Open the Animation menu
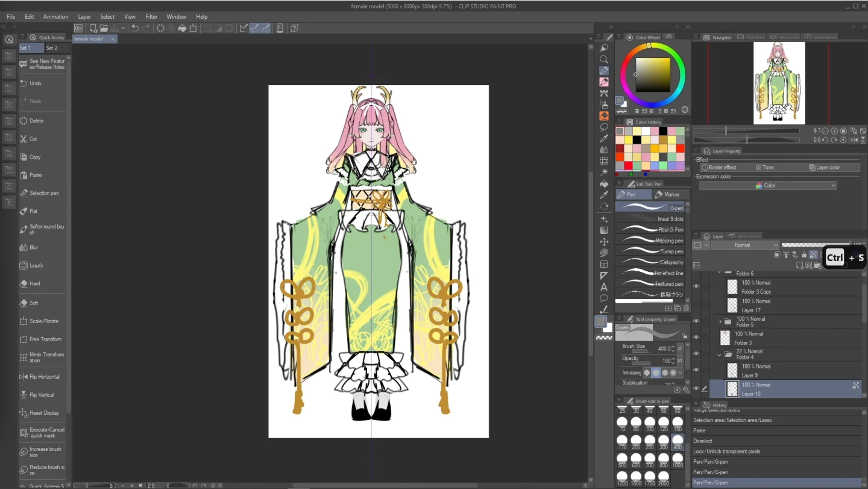868x489 pixels. click(x=55, y=17)
